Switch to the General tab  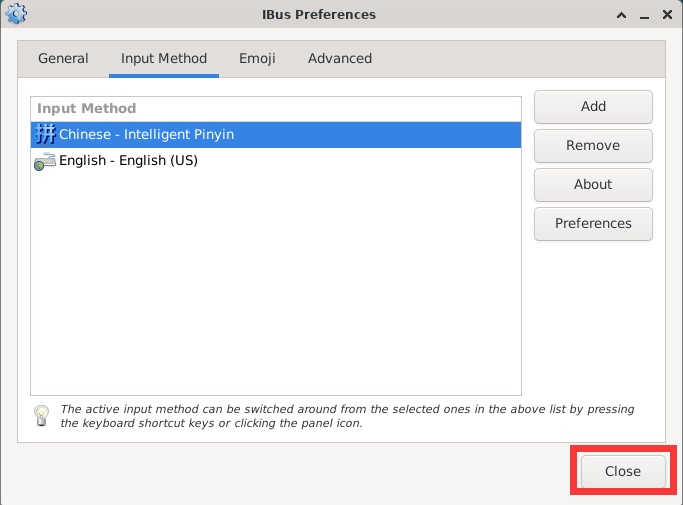tap(63, 58)
